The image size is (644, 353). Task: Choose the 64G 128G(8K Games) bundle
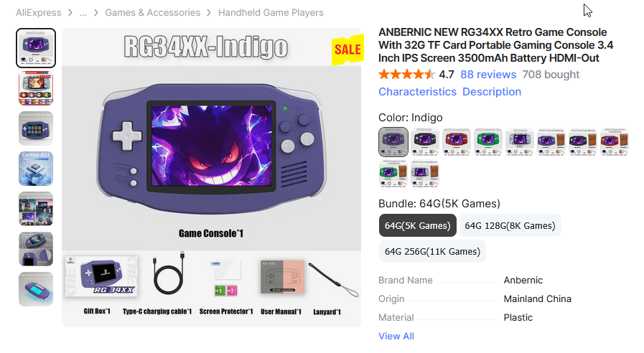(510, 225)
